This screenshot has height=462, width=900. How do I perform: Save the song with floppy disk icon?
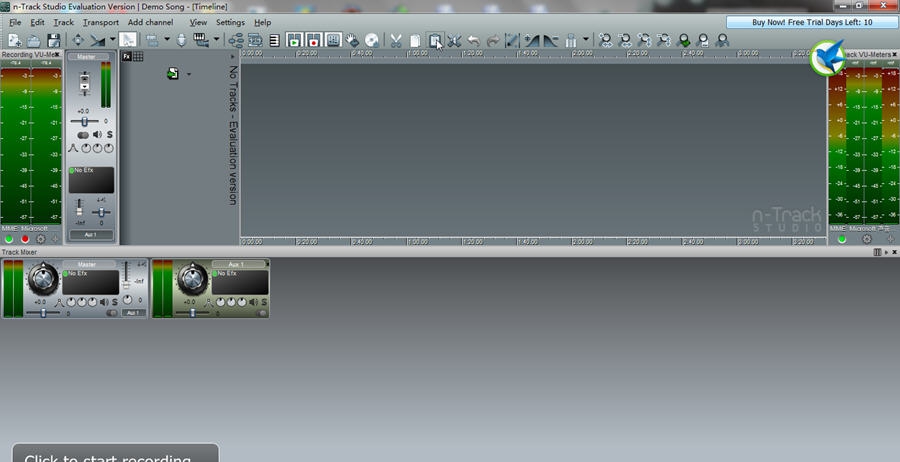point(53,40)
